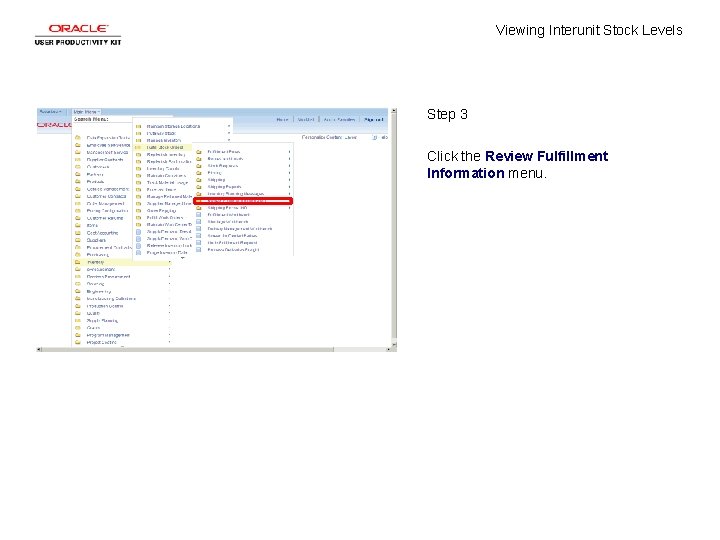The width and height of the screenshot is (720, 540).
Task: Click the Products folder icon
Action: (78, 181)
